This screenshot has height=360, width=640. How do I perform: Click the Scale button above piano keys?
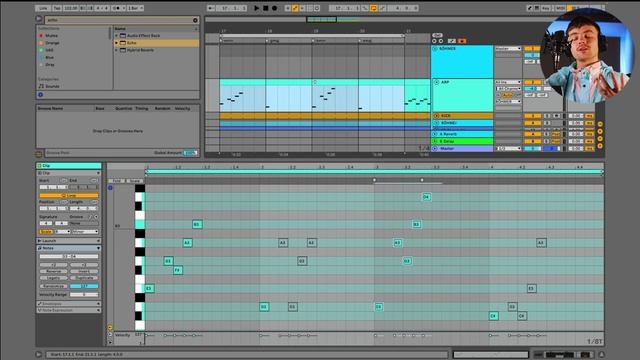pos(134,180)
